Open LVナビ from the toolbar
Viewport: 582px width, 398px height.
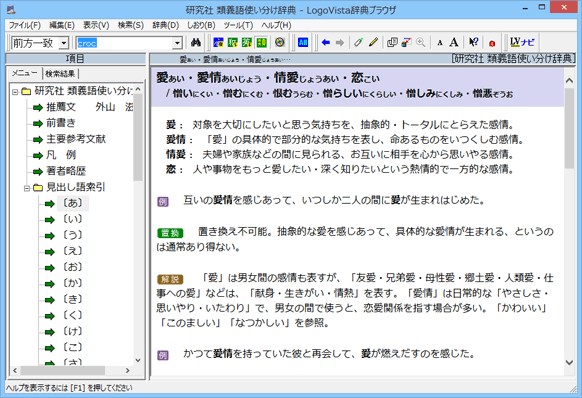522,42
